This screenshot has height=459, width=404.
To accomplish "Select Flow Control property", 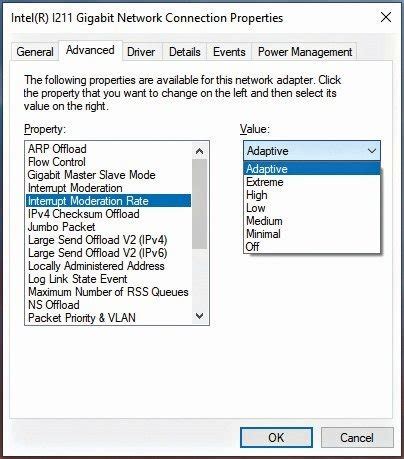I will [x=108, y=162].
